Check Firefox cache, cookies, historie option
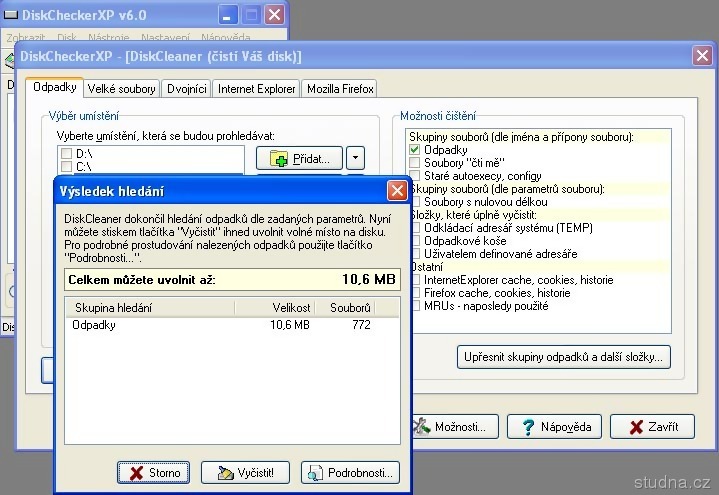The height and width of the screenshot is (495, 719). click(415, 293)
